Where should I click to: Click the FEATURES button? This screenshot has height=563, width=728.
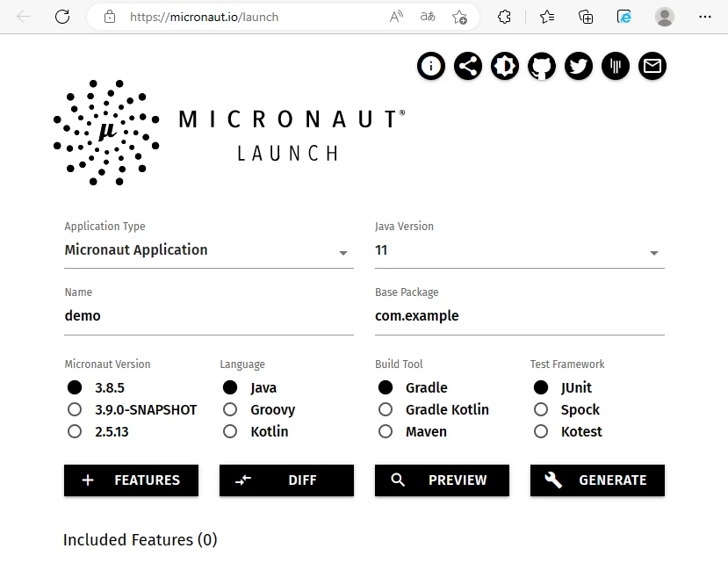point(132,480)
